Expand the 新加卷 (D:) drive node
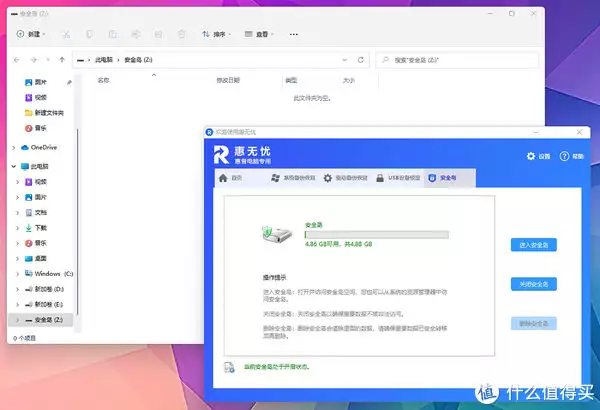Screen dimensions: 600x410 (18, 289)
